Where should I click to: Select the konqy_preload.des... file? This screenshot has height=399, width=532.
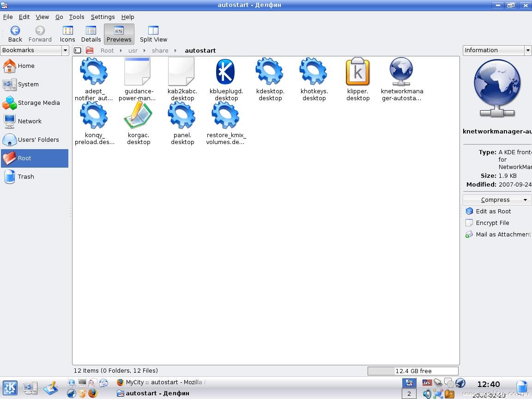coord(94,123)
